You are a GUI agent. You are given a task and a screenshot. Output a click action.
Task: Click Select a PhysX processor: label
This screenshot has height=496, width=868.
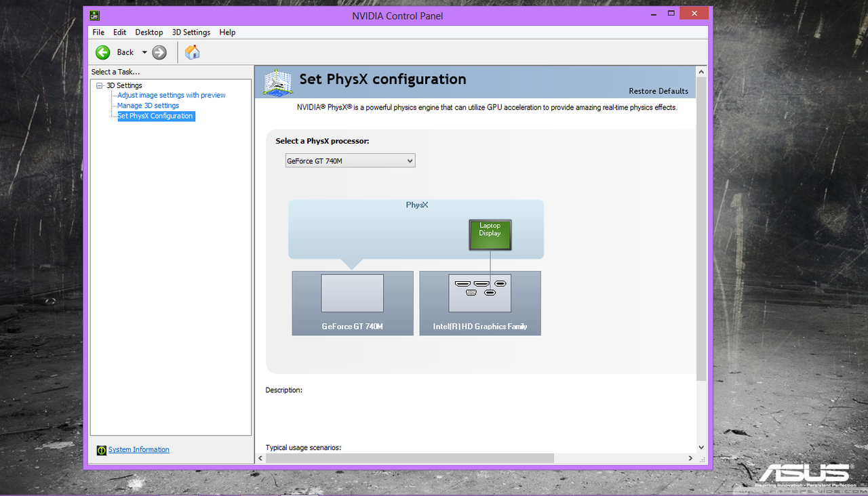[x=322, y=141]
